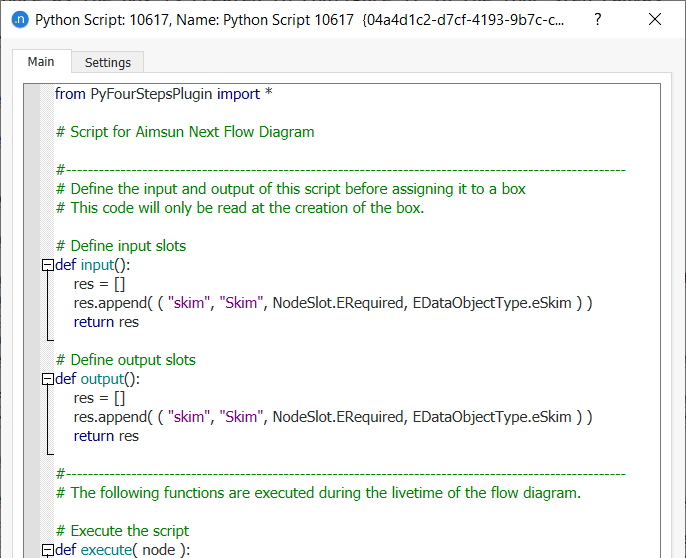Click res.append line inside def output()

coord(333,417)
